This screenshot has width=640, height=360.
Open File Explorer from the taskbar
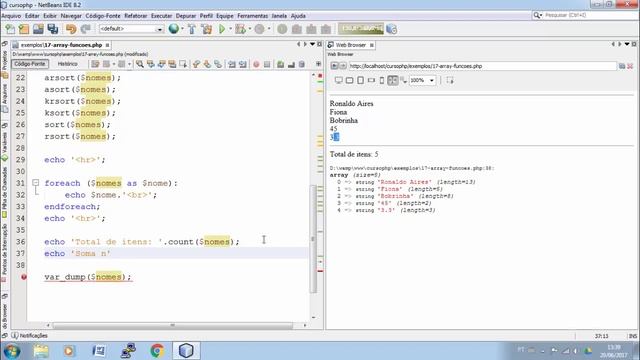point(41,351)
